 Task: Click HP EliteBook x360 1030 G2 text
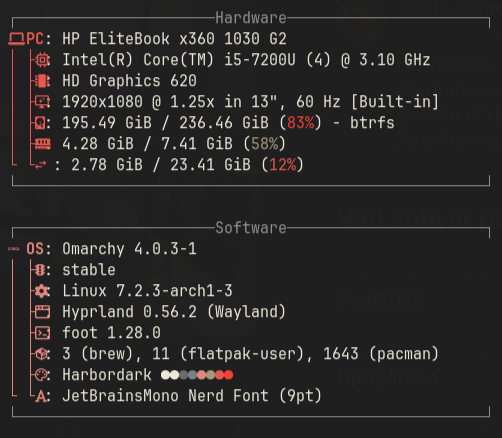[174, 39]
